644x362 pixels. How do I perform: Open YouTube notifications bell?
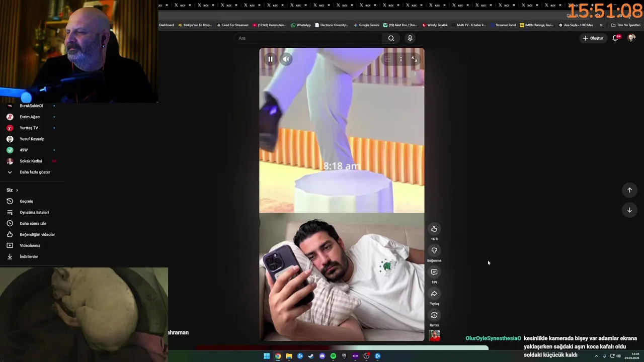[x=615, y=38]
